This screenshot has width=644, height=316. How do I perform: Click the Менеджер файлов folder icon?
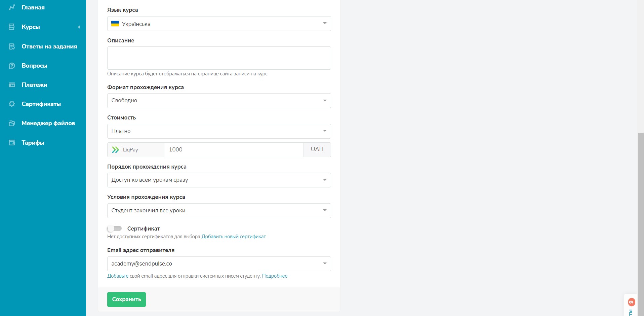click(x=12, y=123)
